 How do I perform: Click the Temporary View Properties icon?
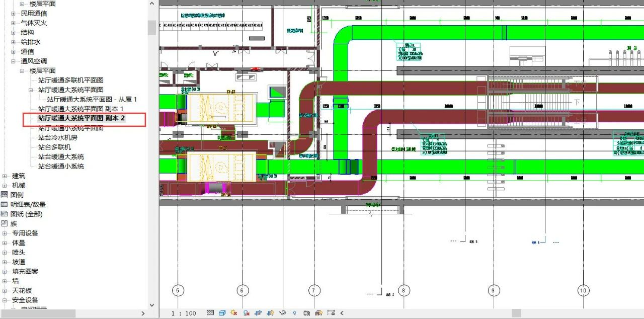[307, 313]
